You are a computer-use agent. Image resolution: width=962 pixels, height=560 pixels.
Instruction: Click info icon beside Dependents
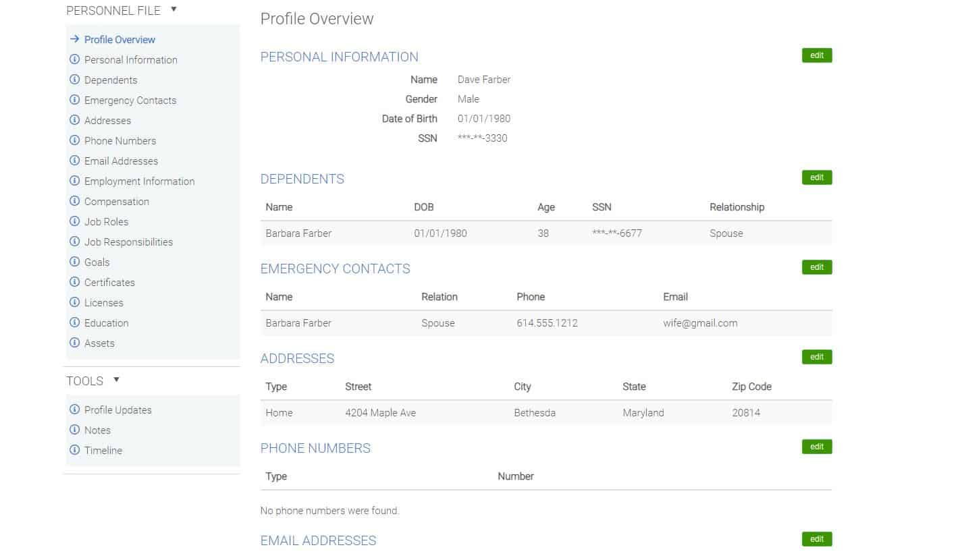(x=75, y=80)
